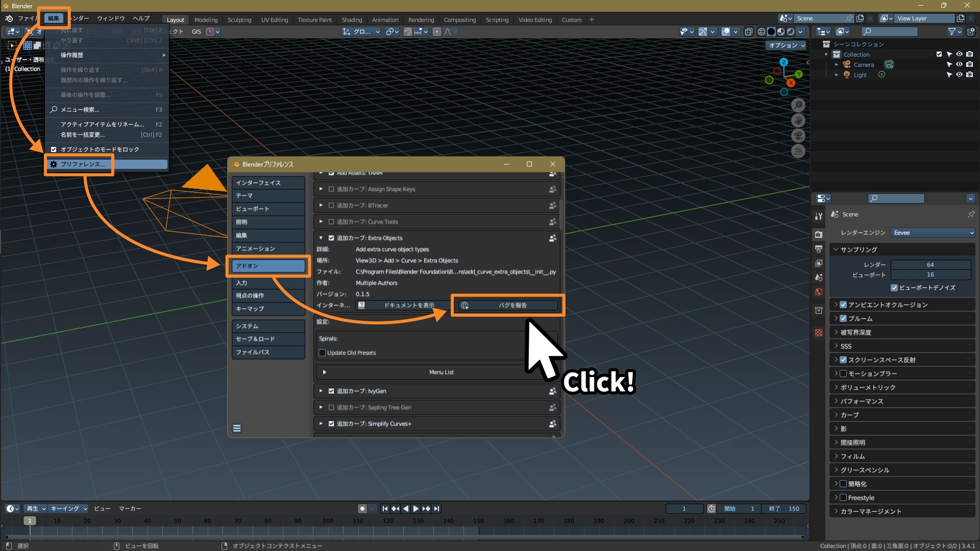The height and width of the screenshot is (551, 980).
Task: Open the Output properties printer tab icon
Action: [x=819, y=249]
